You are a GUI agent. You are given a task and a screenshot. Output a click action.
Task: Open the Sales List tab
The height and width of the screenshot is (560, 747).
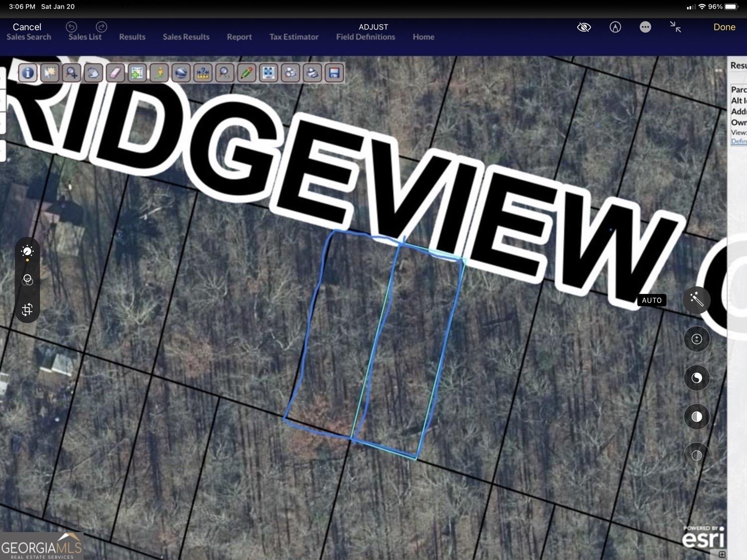tap(85, 37)
